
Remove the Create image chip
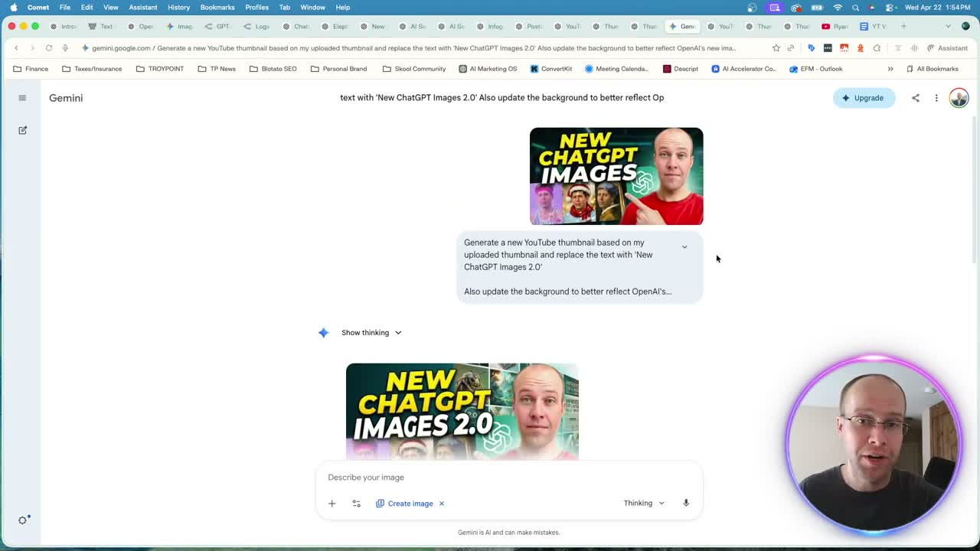click(x=442, y=504)
